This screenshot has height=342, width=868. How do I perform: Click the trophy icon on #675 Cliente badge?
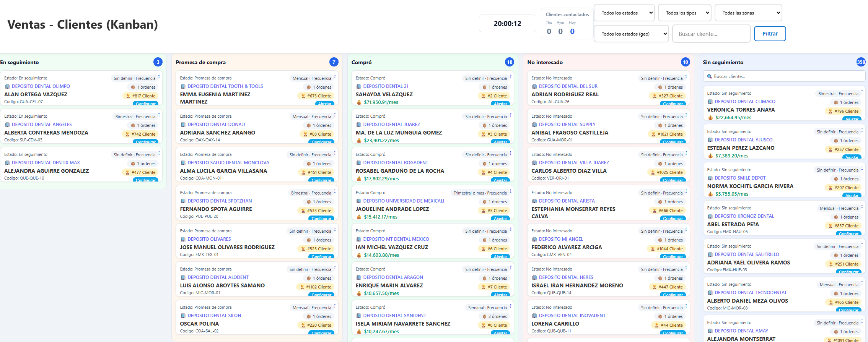point(303,96)
